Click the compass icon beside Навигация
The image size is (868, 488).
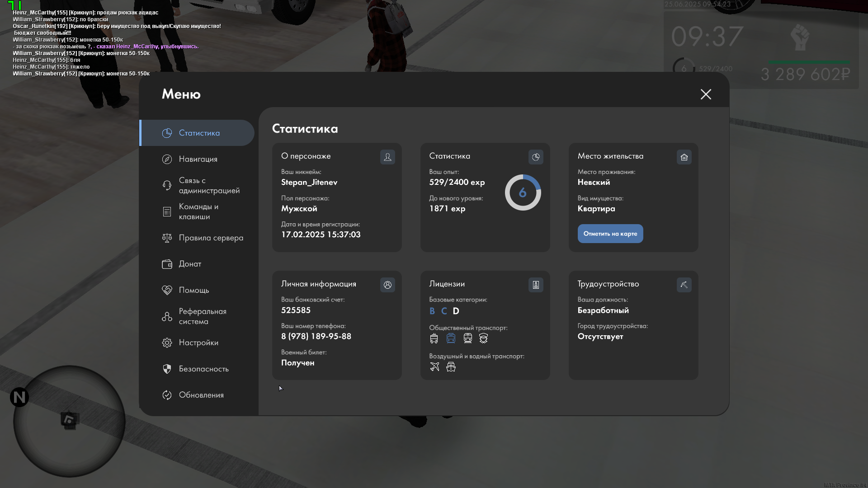pyautogui.click(x=167, y=159)
